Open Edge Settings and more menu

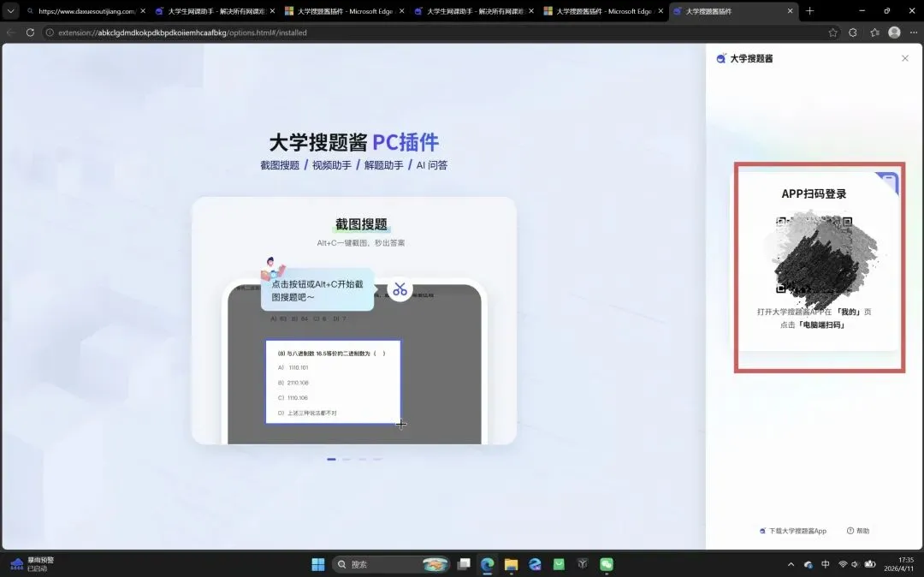click(x=914, y=33)
